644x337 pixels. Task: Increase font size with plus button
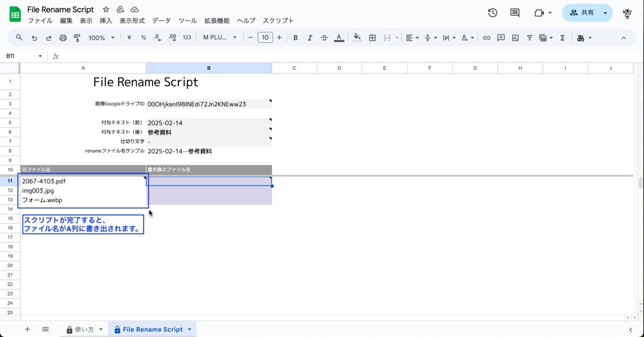279,38
